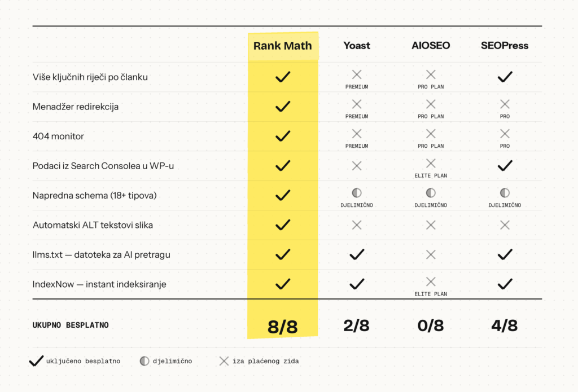Select the AIOSEO column header
This screenshot has width=578, height=392.
431,46
